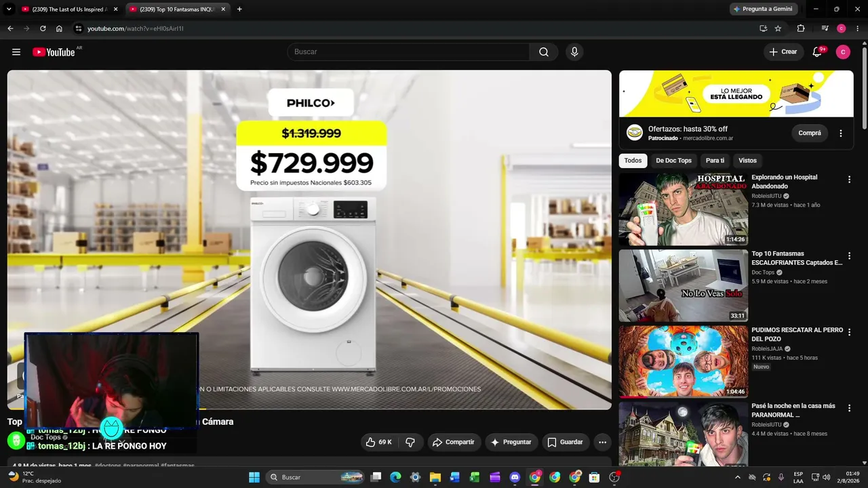Viewport: 868px width, 488px height.
Task: Reload the page in Chrome
Action: tap(43, 28)
